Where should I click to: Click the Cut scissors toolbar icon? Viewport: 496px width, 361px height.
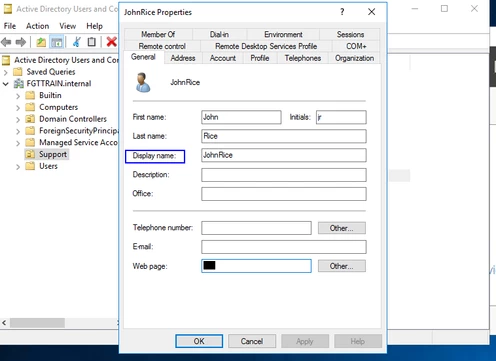click(x=77, y=42)
